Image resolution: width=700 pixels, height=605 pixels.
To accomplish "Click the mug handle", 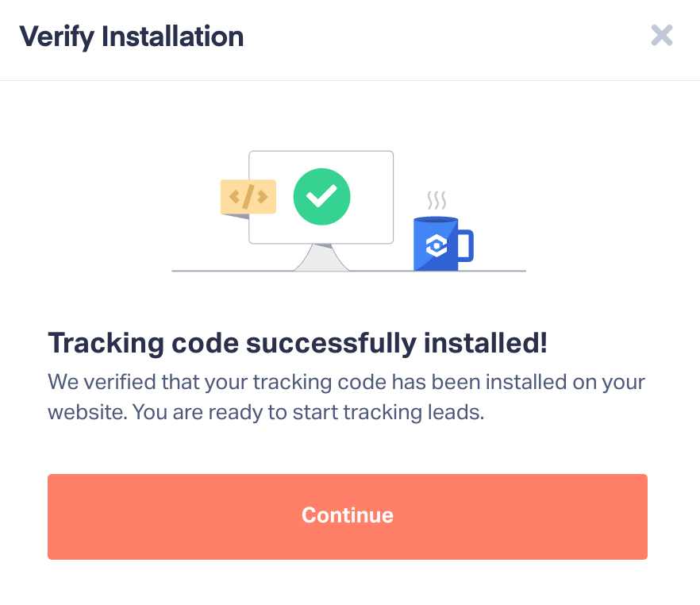I will pyautogui.click(x=466, y=245).
